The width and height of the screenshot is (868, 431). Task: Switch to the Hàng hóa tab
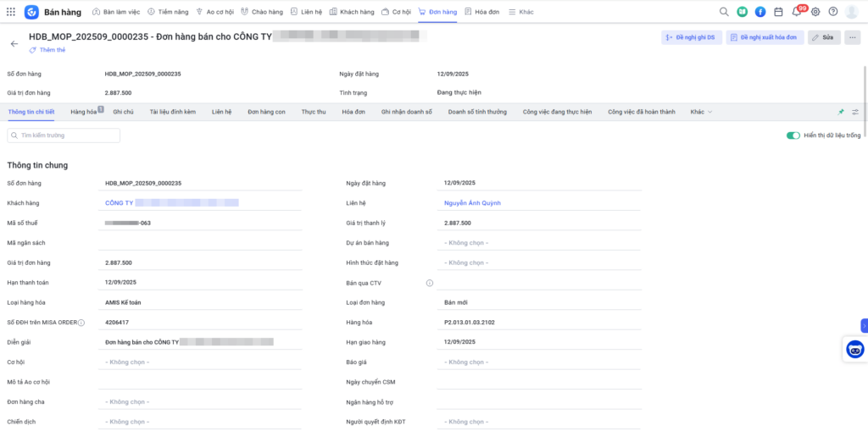85,112
